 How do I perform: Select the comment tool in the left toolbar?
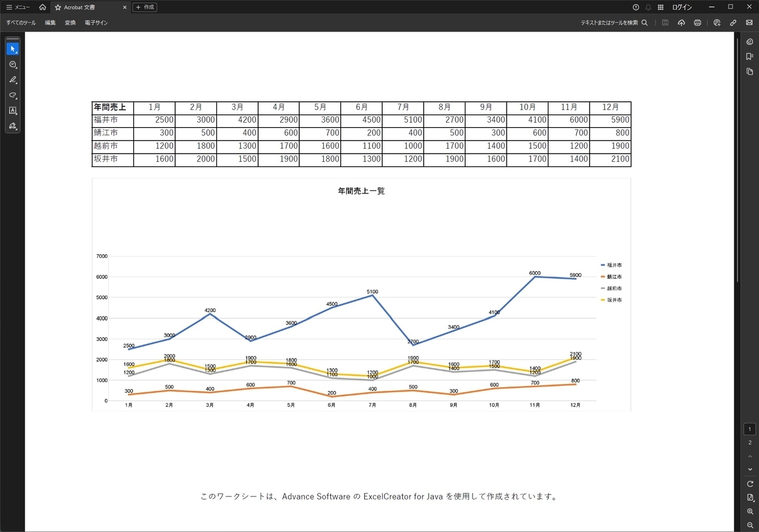[x=13, y=64]
